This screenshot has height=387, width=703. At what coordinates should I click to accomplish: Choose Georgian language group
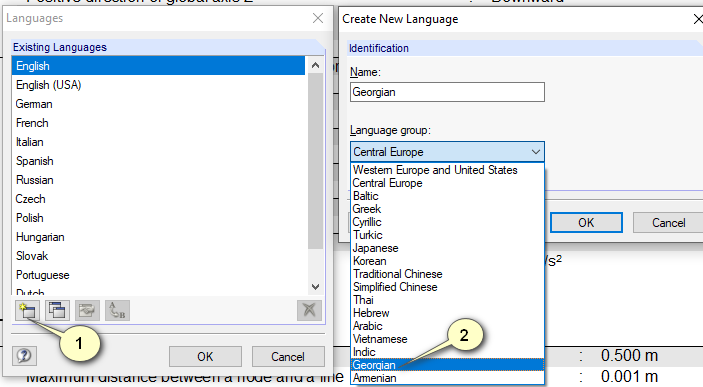(447, 365)
